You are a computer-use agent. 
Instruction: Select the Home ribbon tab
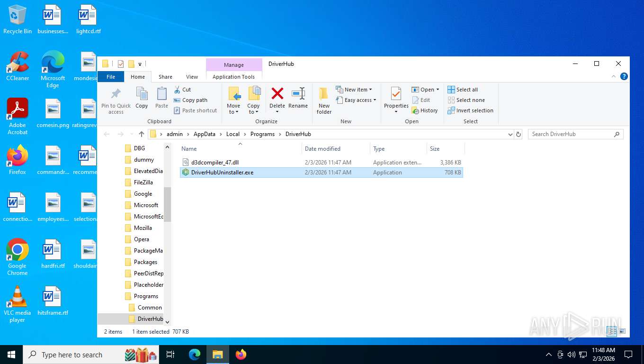(138, 77)
